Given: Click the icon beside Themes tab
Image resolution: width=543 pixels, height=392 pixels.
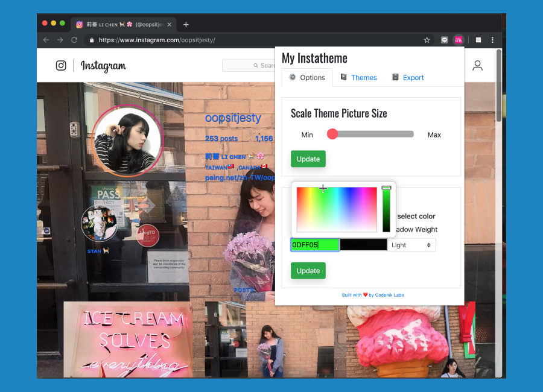Looking at the screenshot, I should (x=343, y=77).
